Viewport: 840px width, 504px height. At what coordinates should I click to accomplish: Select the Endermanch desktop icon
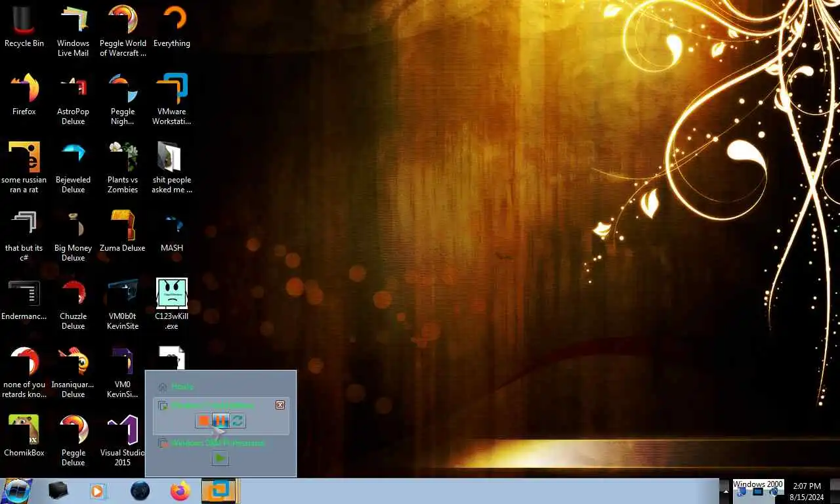click(x=24, y=300)
